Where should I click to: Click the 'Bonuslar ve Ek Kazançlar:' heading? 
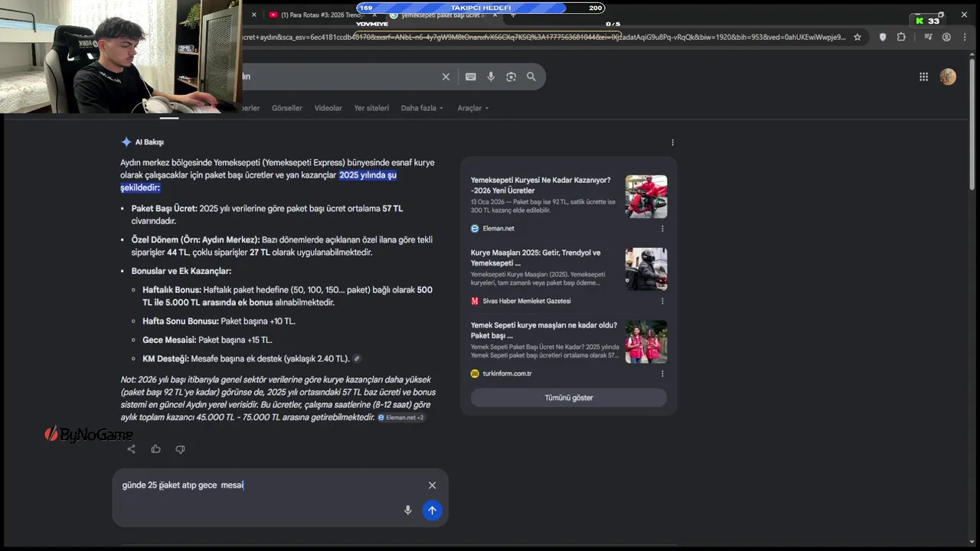181,271
